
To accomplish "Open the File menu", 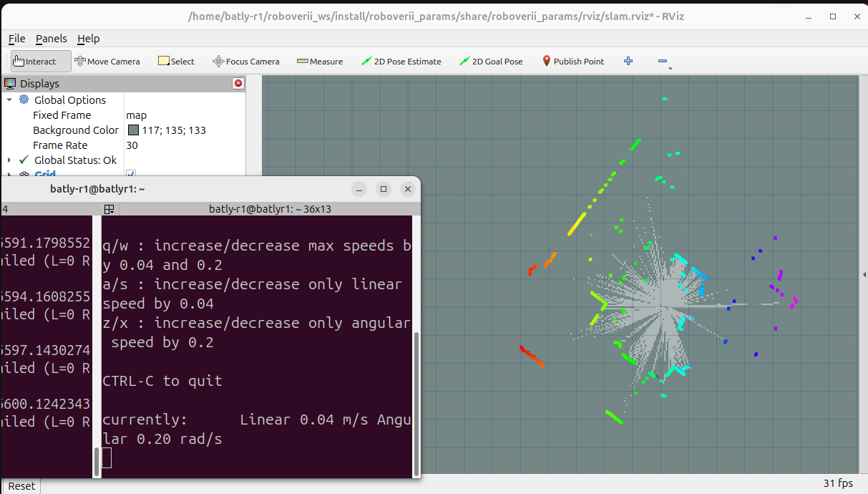I will pos(16,39).
